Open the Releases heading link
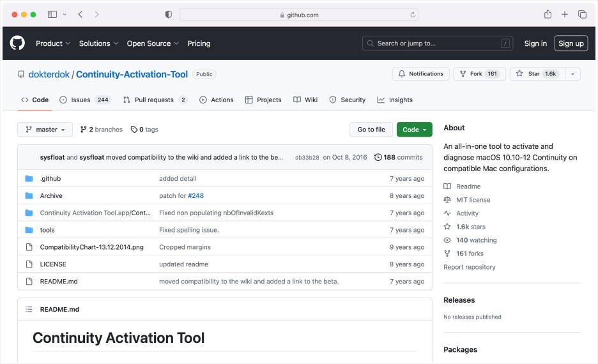This screenshot has width=598, height=364. 459,300
